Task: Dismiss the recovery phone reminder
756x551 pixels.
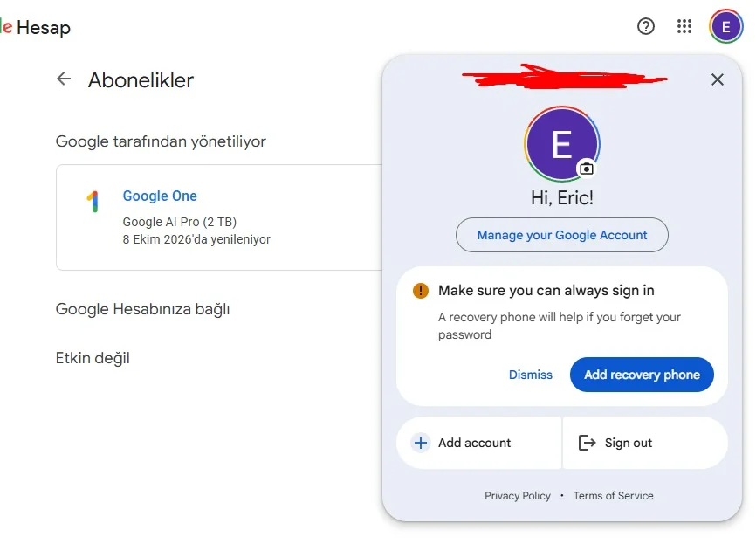Action: 531,375
